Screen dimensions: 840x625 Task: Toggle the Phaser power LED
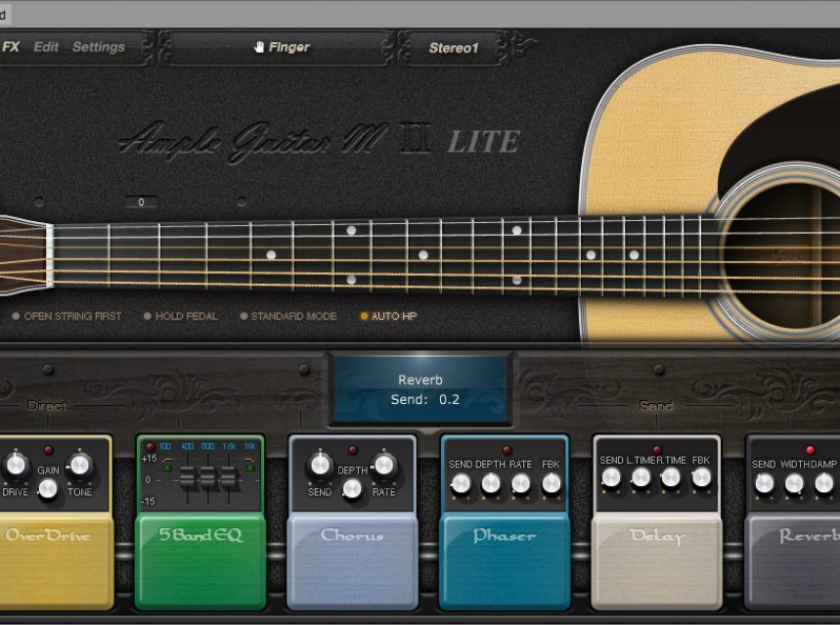coord(507,450)
